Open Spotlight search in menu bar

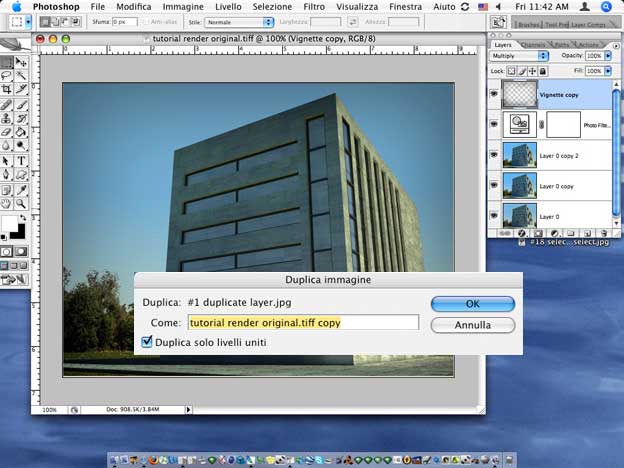pos(607,6)
